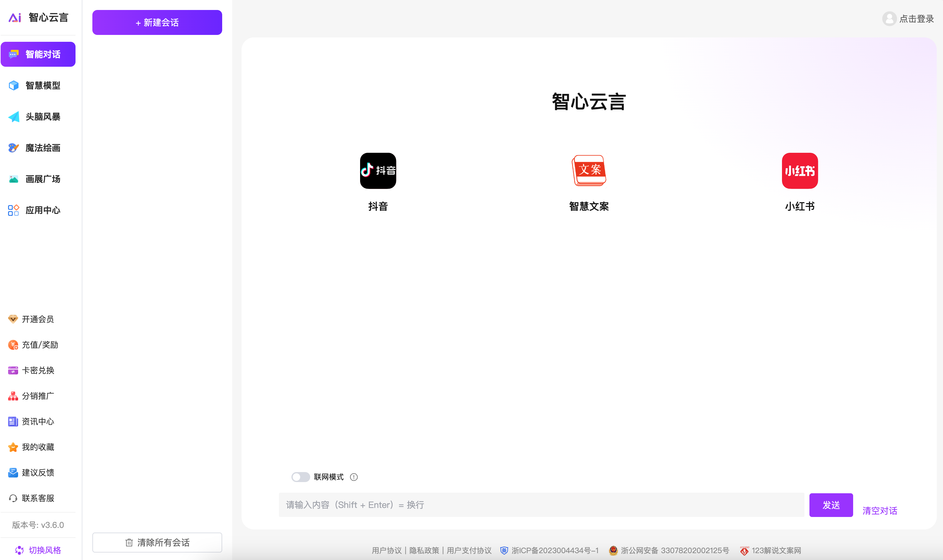Open 分销推广 in the sidebar

(38, 396)
